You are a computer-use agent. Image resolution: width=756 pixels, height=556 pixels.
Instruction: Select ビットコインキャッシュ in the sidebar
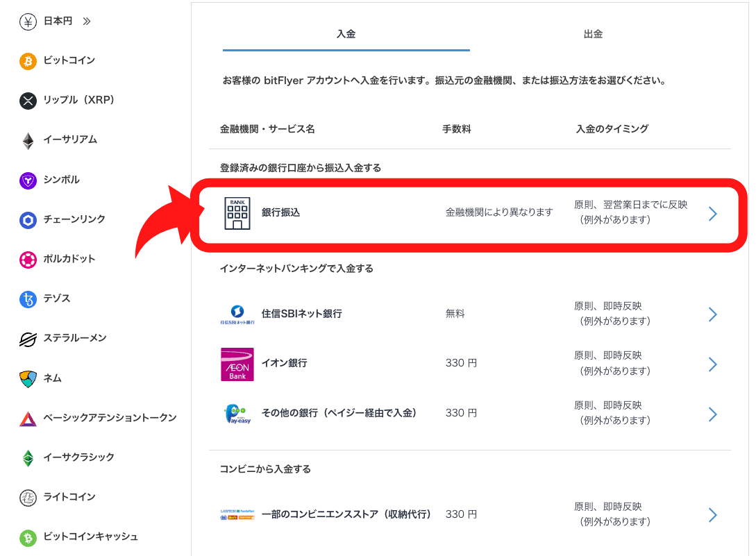(x=91, y=537)
